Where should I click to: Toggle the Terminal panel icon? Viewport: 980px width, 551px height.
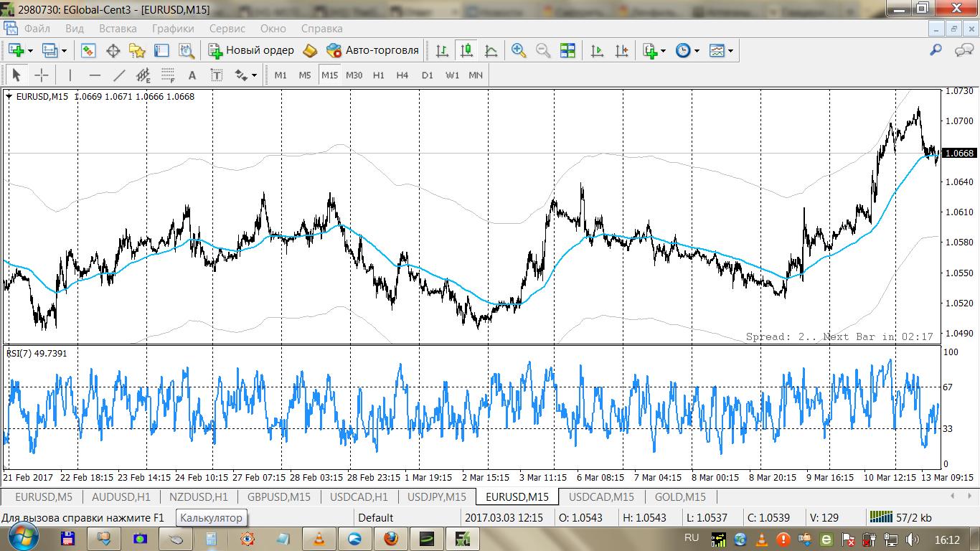click(x=161, y=50)
